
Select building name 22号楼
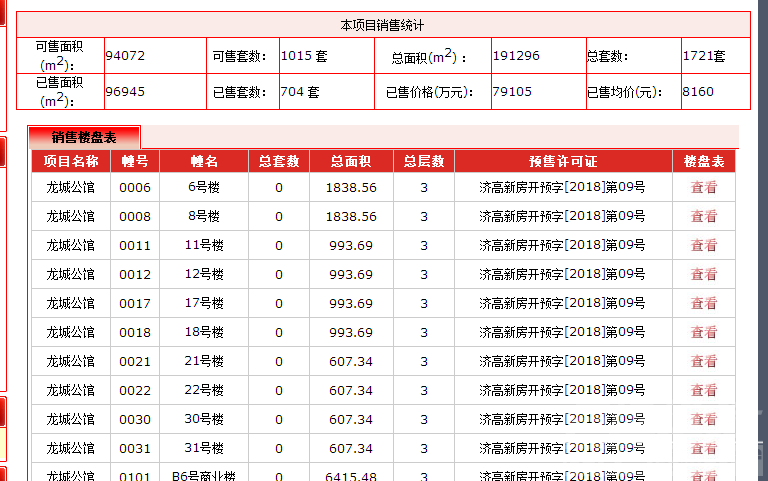click(x=204, y=390)
